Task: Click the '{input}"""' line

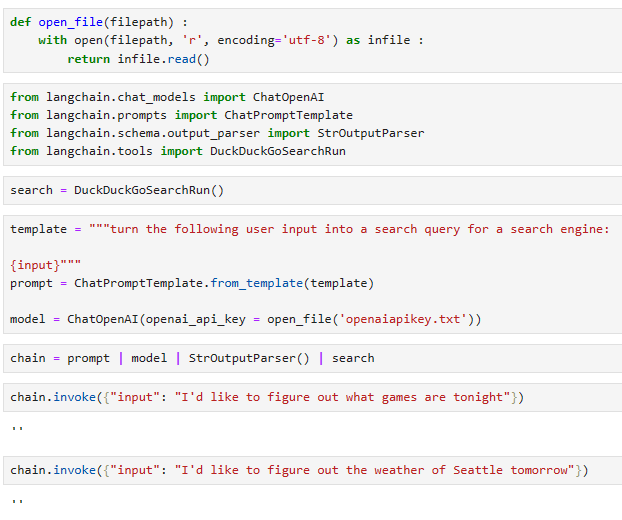Action: point(45,265)
